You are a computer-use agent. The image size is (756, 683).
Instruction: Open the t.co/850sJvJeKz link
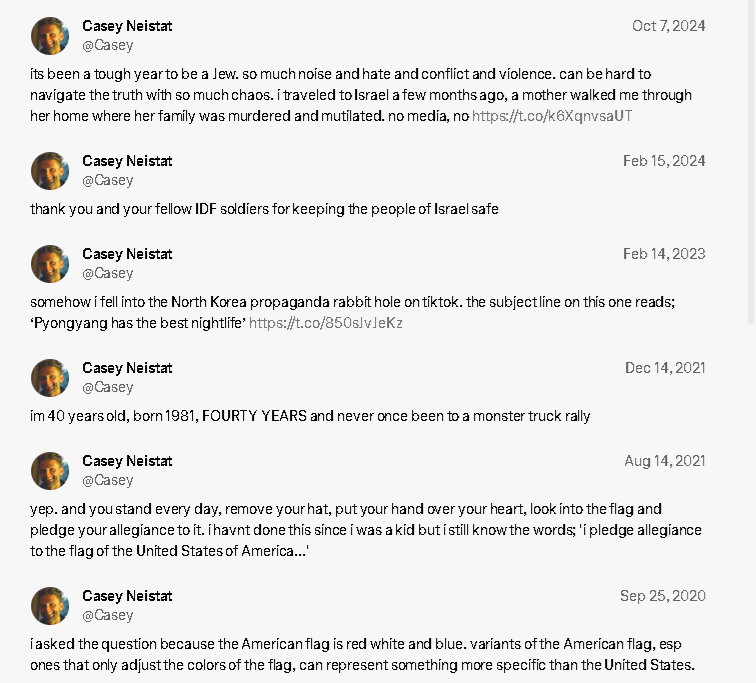coord(325,323)
